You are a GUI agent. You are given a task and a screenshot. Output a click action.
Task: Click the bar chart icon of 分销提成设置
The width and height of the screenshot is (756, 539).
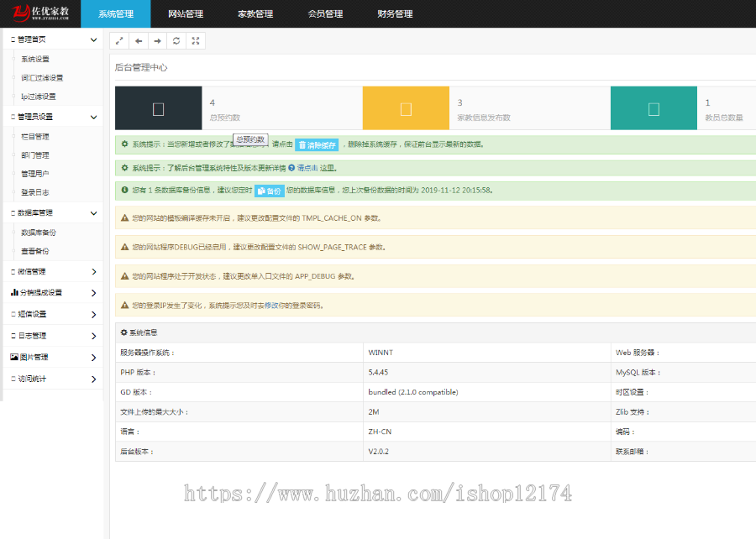tap(14, 292)
